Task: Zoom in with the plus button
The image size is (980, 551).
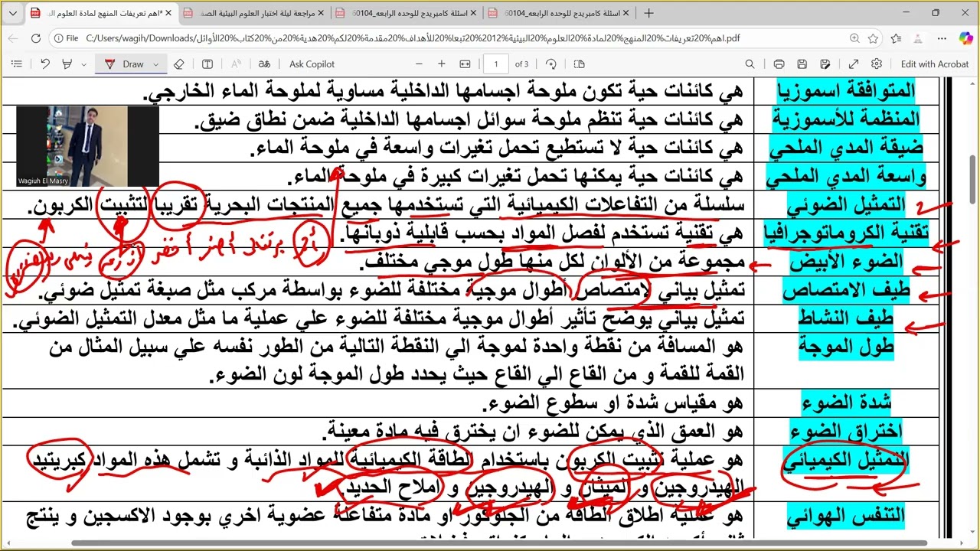Action: pos(442,64)
